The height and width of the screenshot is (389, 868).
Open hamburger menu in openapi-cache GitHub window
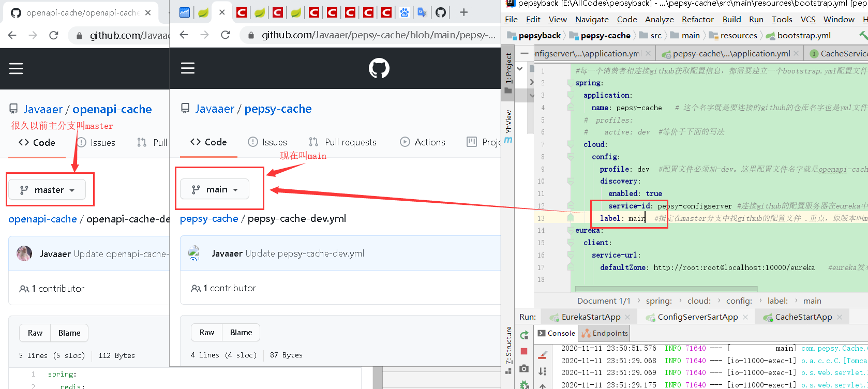(x=16, y=68)
